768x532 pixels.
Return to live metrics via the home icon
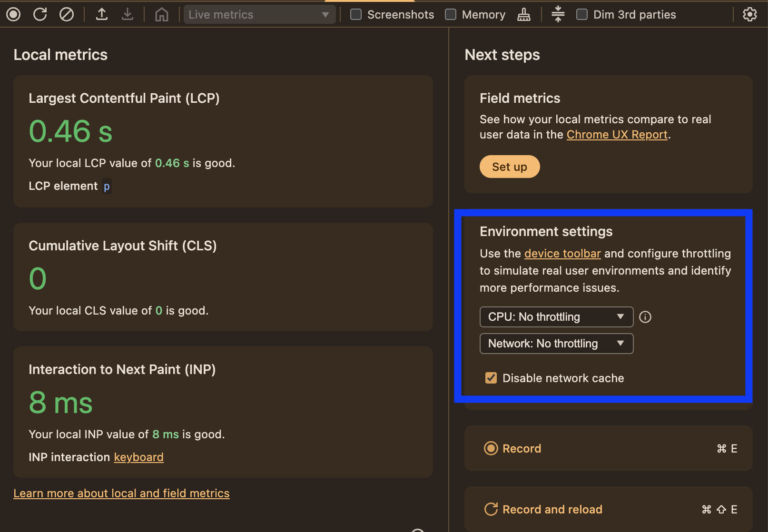point(161,14)
